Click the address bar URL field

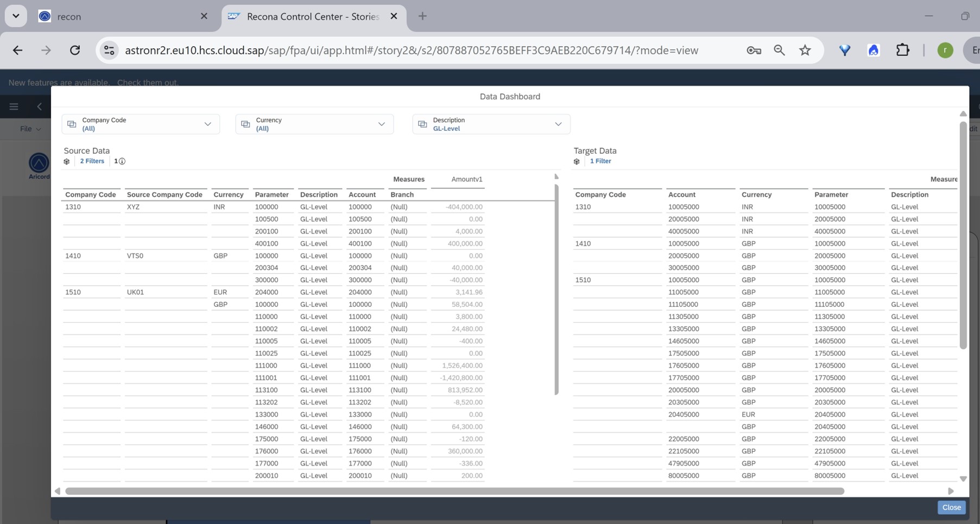point(412,50)
